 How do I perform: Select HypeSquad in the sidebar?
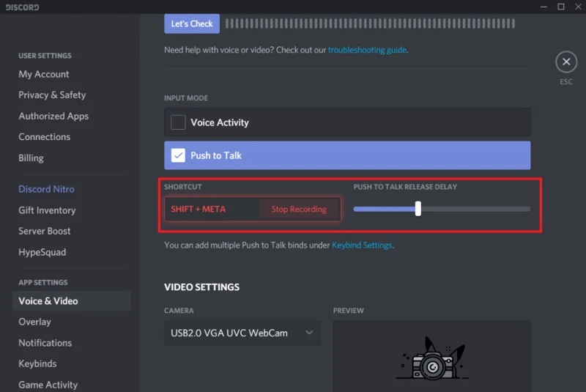(x=42, y=252)
